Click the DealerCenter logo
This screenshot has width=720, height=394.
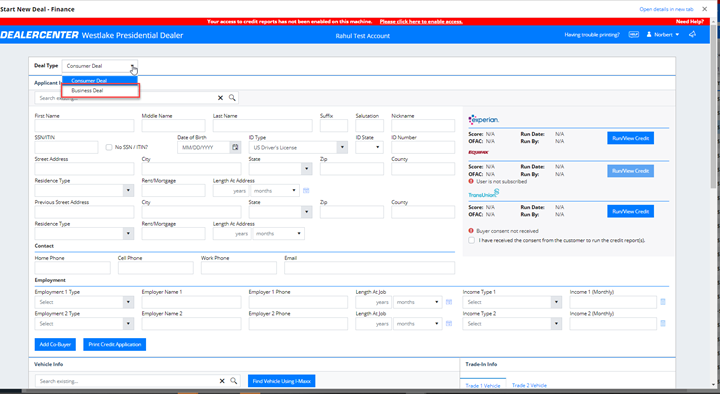39,35
